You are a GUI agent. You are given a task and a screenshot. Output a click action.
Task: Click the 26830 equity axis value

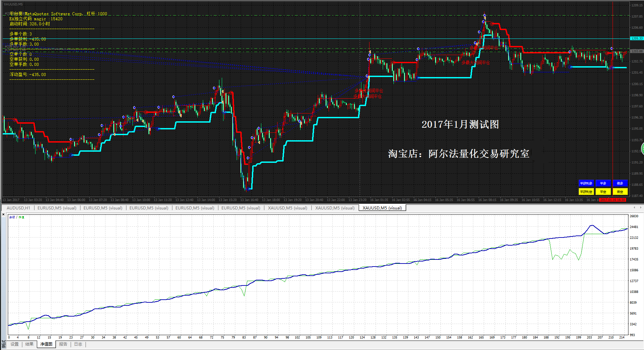click(x=634, y=216)
